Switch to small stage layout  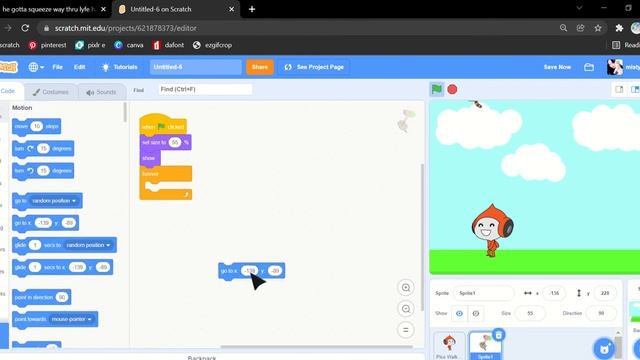pos(619,89)
